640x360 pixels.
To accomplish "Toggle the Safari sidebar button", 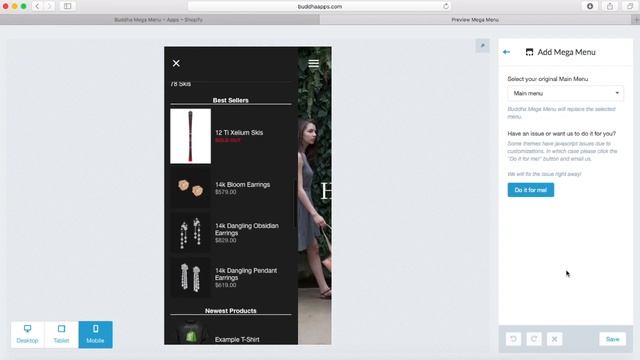I will pos(68,6).
